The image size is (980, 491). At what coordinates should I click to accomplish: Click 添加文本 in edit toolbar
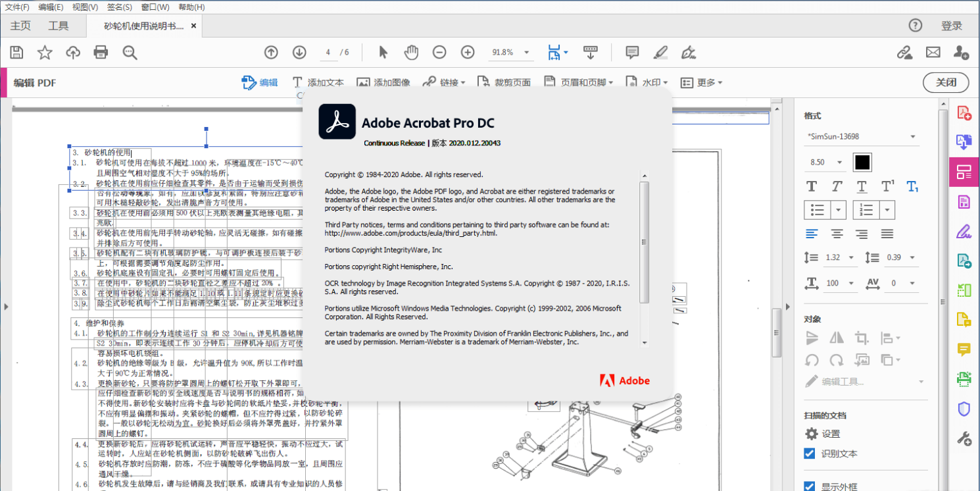tap(318, 82)
